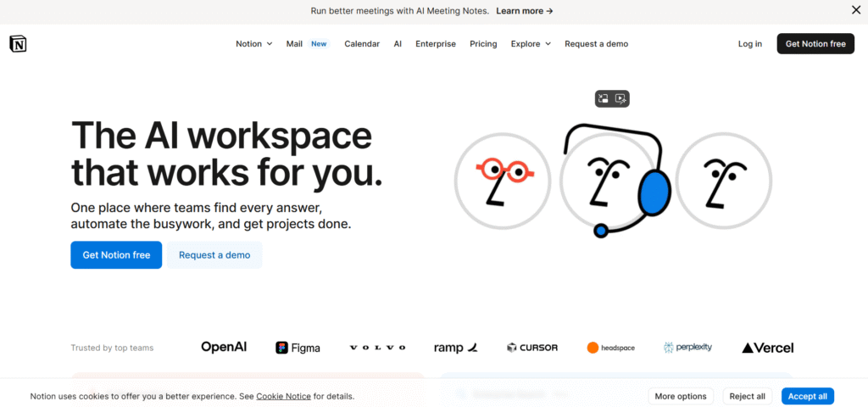Viewport: 868px width, 407px height.
Task: Open the Mail menu item
Action: click(294, 44)
